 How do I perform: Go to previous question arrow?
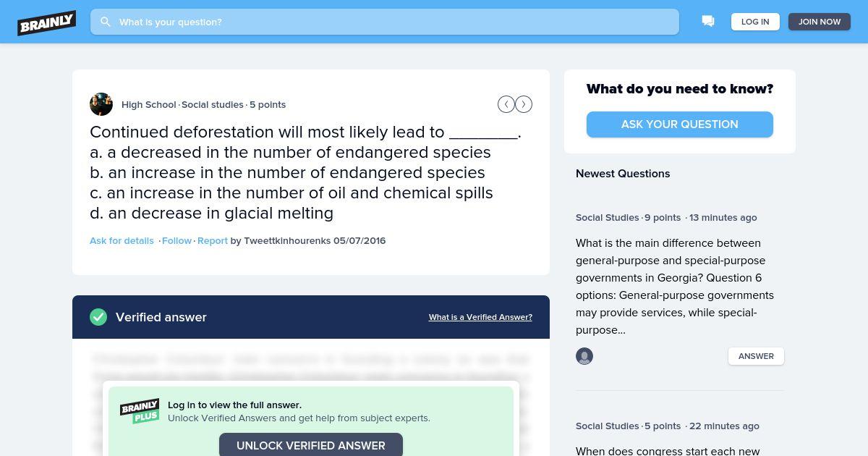506,104
